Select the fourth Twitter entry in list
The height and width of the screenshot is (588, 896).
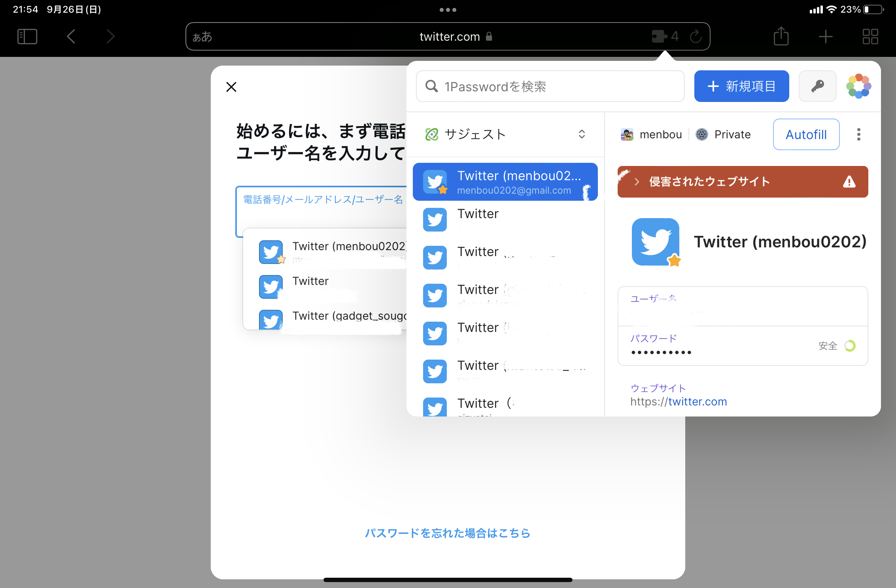pyautogui.click(x=505, y=296)
